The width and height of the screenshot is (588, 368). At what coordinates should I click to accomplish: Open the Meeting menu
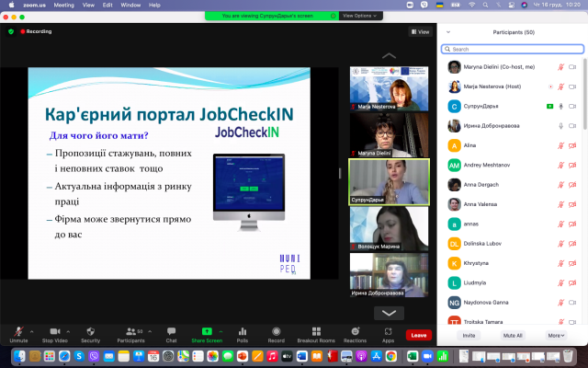click(x=63, y=5)
